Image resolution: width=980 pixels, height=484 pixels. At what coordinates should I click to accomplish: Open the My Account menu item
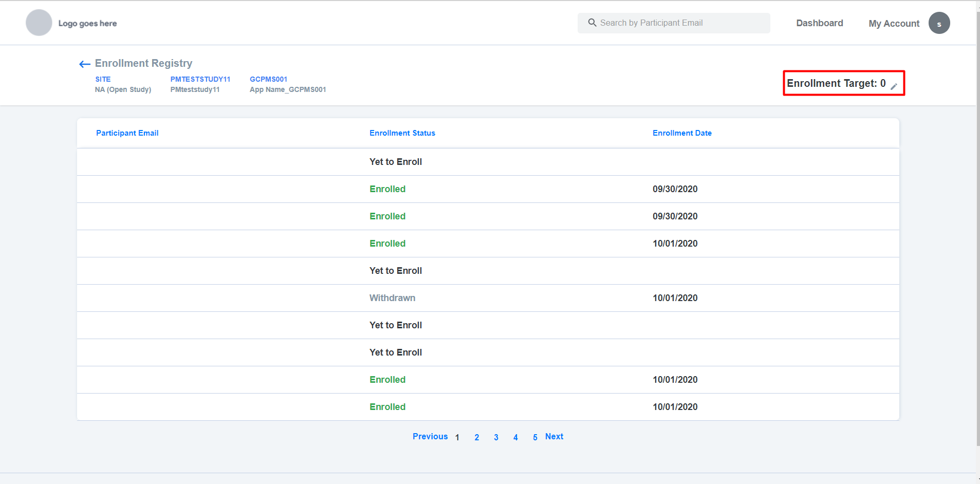[893, 23]
